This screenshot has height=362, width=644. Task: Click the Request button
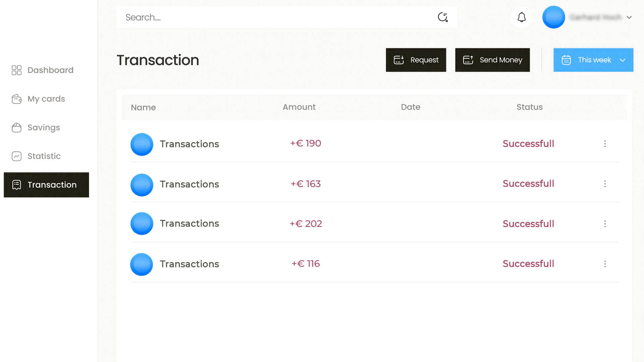(416, 60)
